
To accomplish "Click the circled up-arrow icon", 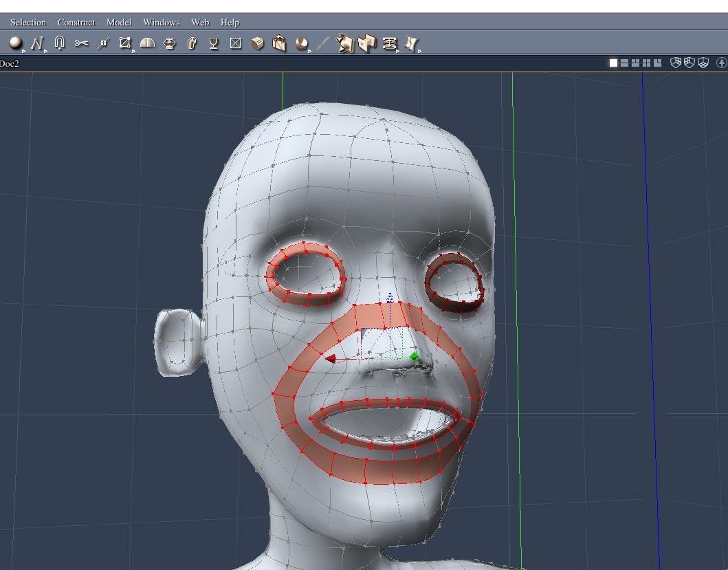I will coord(721,63).
